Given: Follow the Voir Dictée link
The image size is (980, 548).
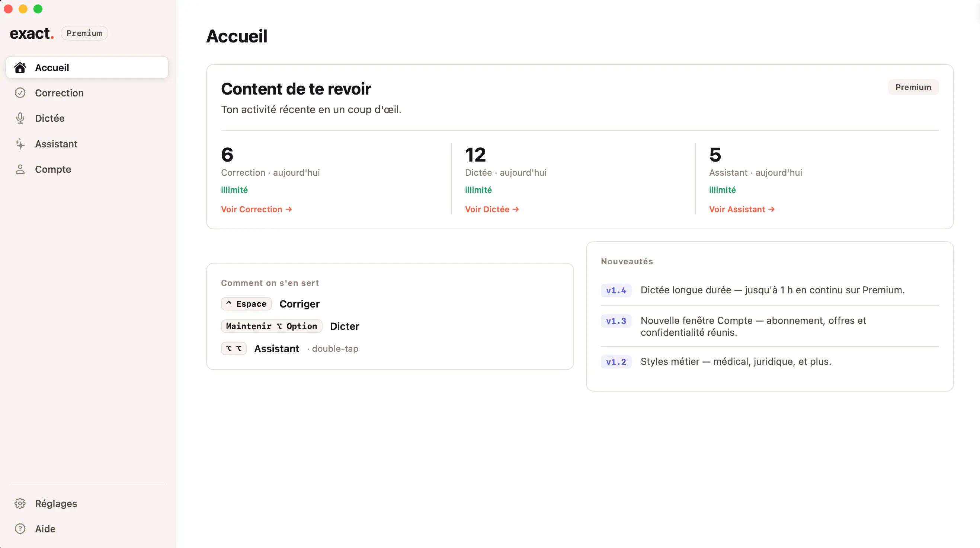Looking at the screenshot, I should click(x=492, y=209).
